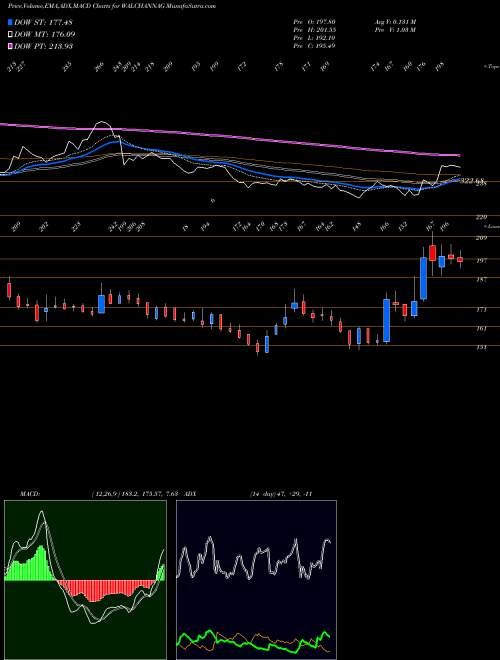The height and width of the screenshot is (660, 500).
Task: Select the 'DOW MT: 176.09' legend text
Action: 45,34
